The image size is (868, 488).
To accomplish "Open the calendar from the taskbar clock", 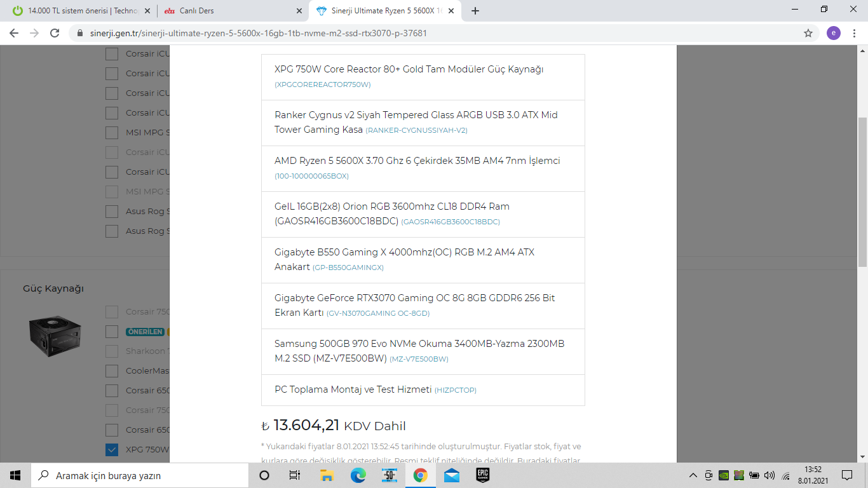I will pyautogui.click(x=813, y=475).
